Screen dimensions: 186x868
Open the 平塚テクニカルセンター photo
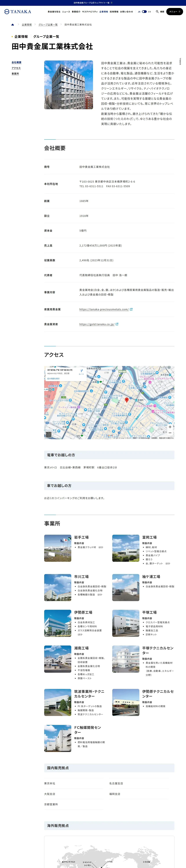(x=126, y=659)
